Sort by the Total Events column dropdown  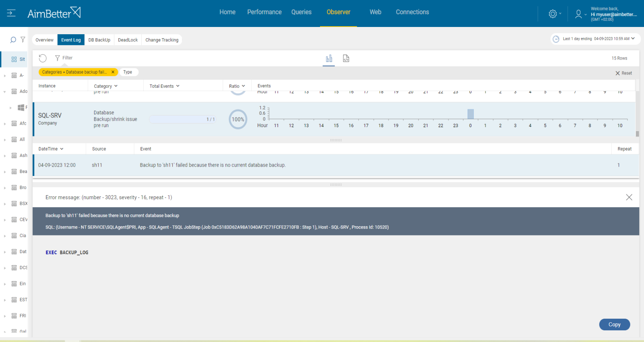click(x=178, y=86)
